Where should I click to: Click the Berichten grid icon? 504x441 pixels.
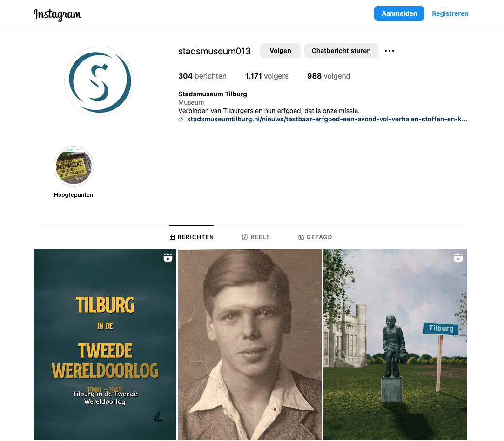(172, 237)
